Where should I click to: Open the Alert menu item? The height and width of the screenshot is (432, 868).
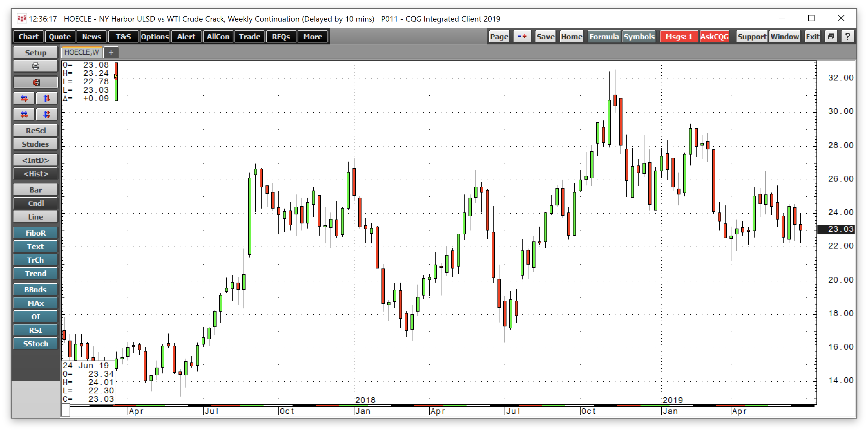186,36
